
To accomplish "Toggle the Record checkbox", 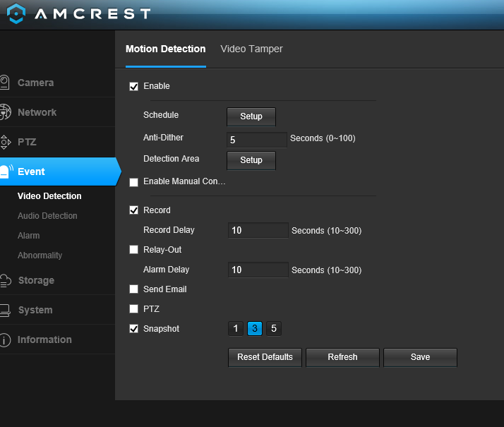I will tap(133, 210).
